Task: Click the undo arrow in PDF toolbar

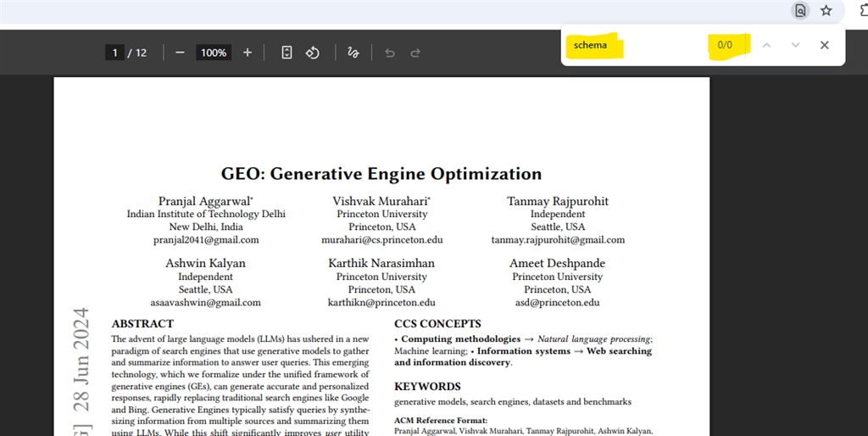Action: click(x=390, y=53)
